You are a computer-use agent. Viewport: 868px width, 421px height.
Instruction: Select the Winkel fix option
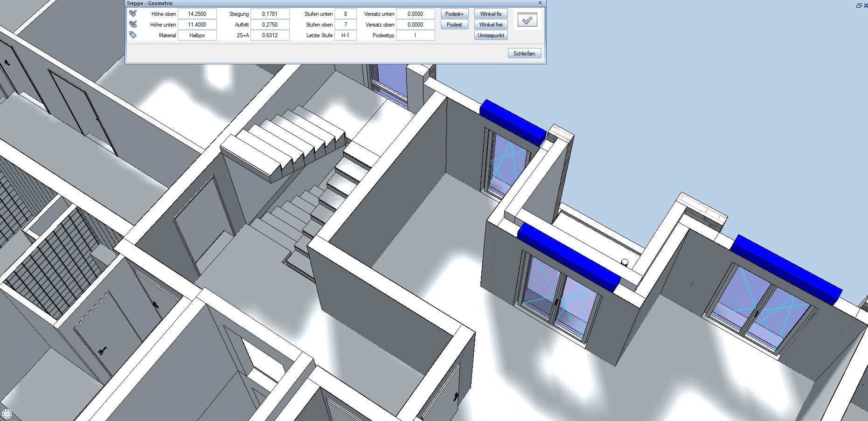[x=491, y=14]
